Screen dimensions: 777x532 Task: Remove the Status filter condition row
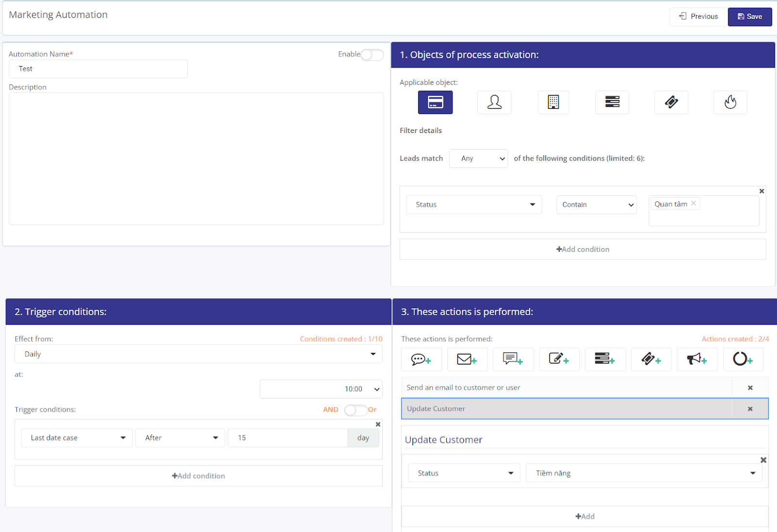click(761, 191)
